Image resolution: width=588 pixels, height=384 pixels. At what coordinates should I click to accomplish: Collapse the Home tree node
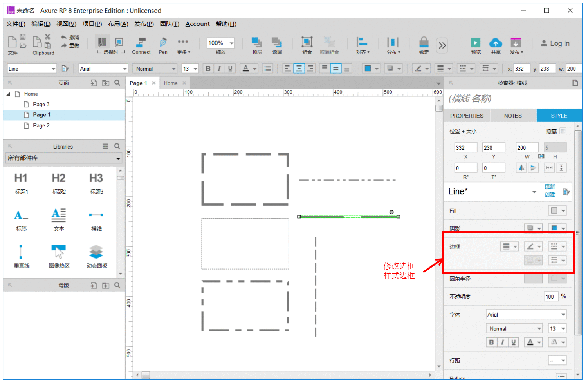8,94
